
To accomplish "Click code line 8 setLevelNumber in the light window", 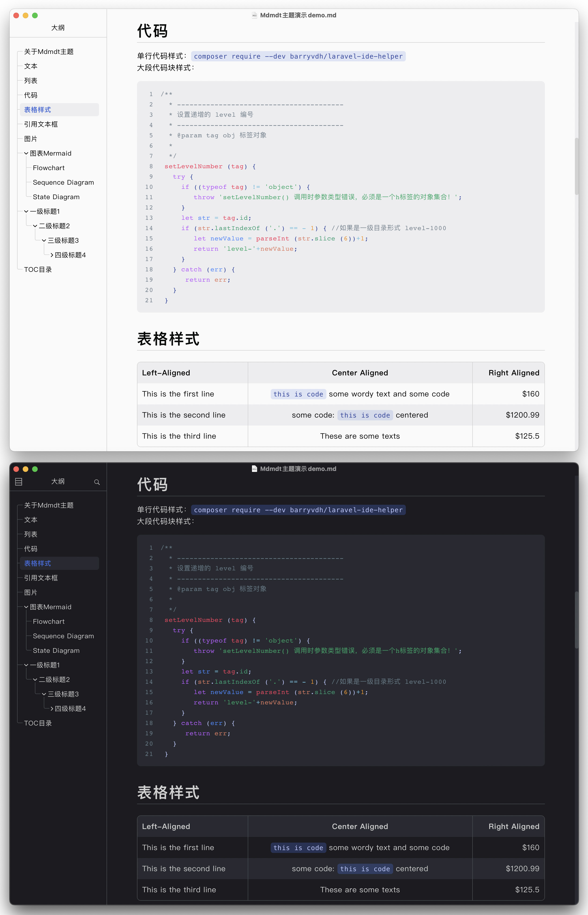I will coord(210,167).
